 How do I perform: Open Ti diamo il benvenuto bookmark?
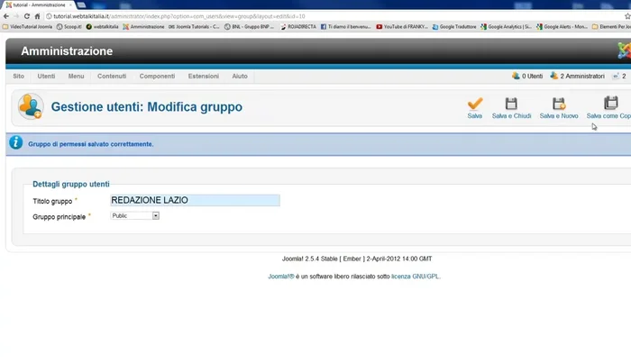[x=345, y=26]
